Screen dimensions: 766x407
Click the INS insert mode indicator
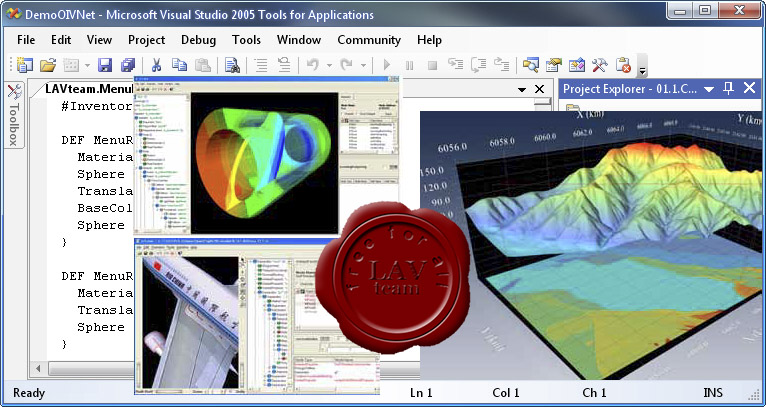tap(713, 393)
